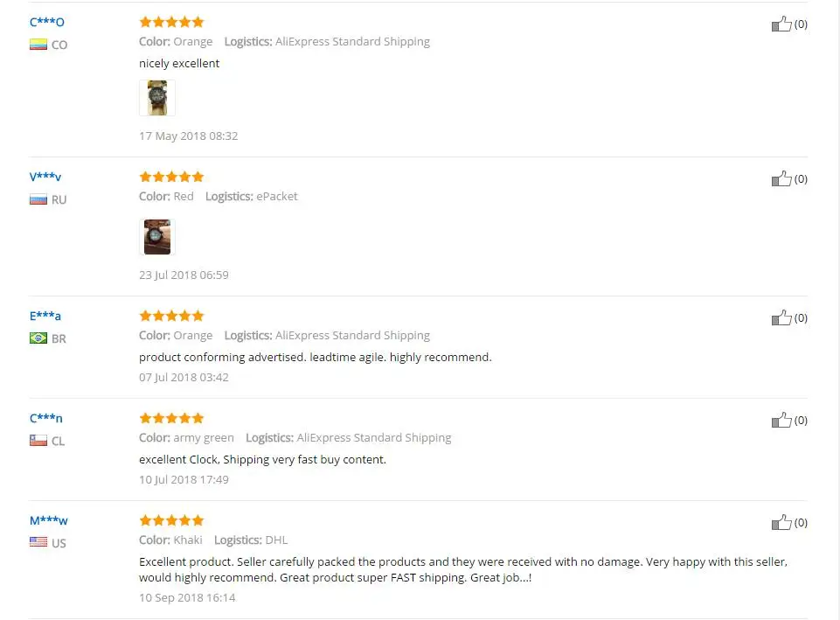Open the red watch photo thumbnail
The height and width of the screenshot is (620, 840).
click(x=157, y=237)
